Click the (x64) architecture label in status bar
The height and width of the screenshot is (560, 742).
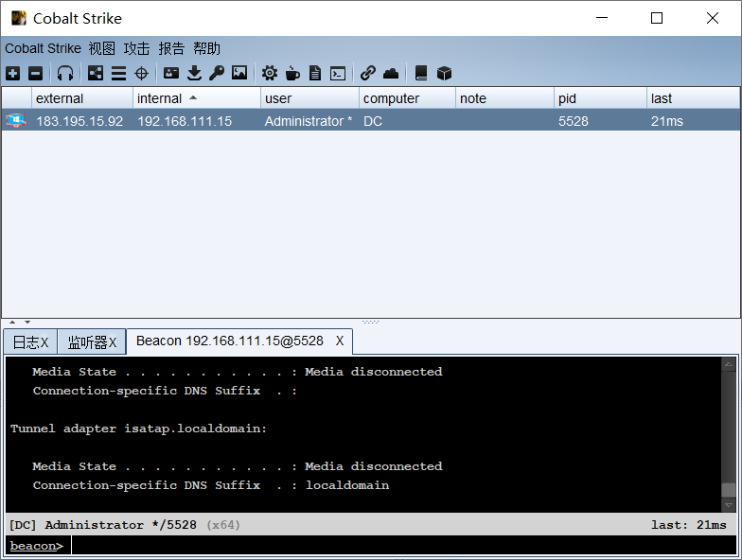coord(223,525)
